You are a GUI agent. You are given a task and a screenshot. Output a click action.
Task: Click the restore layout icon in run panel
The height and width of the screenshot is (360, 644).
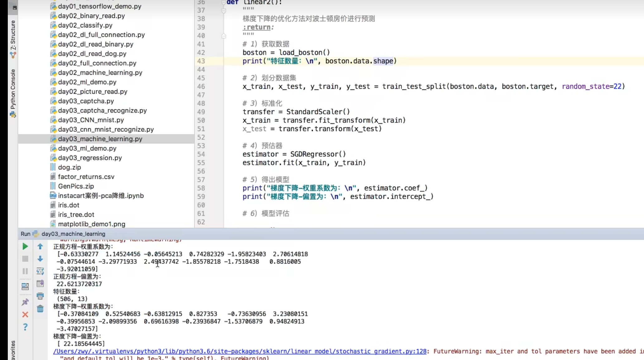(25, 286)
